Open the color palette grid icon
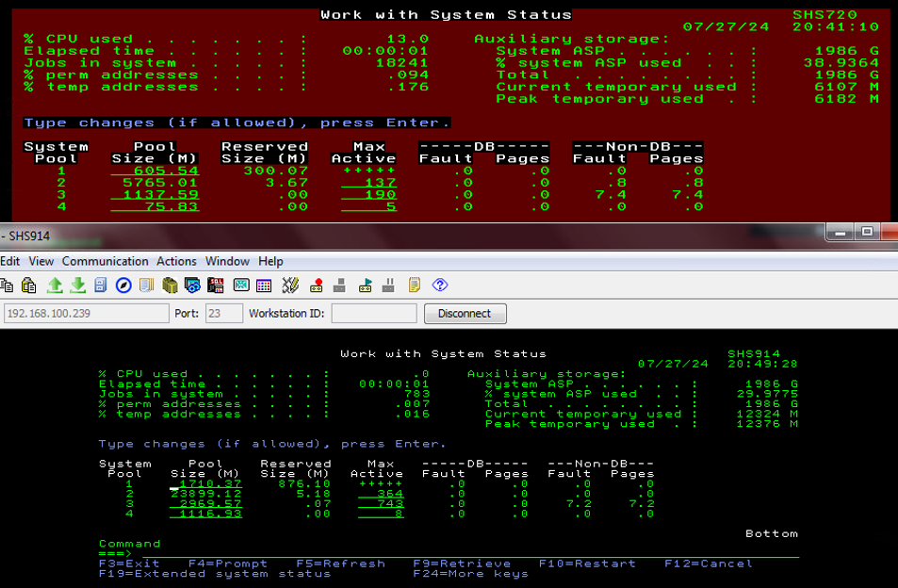The height and width of the screenshot is (588, 898). point(264,286)
